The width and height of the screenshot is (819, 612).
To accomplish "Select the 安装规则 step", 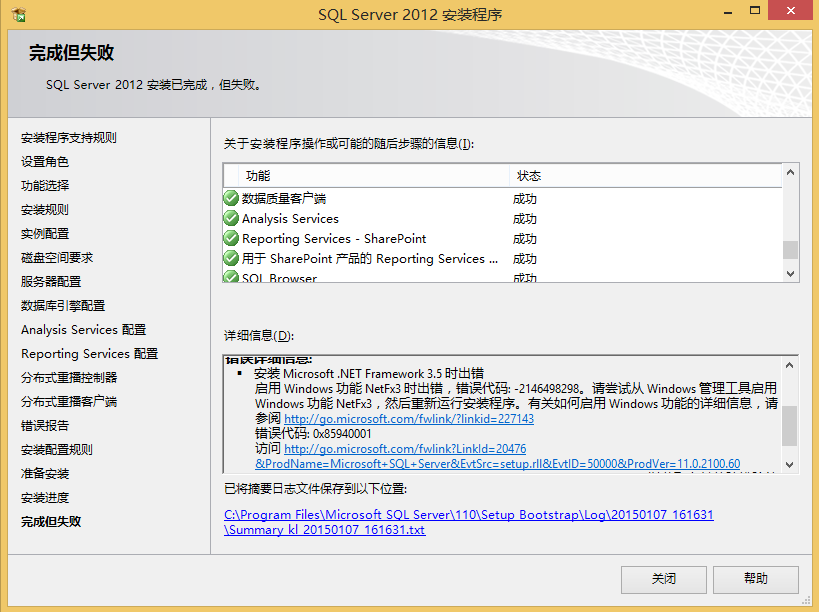I will point(45,210).
